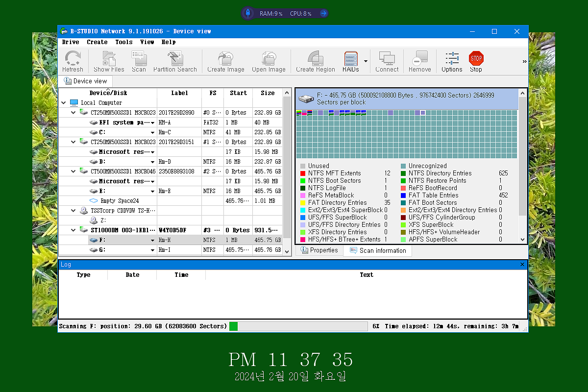
Task: Open the Create menu
Action: coord(97,42)
